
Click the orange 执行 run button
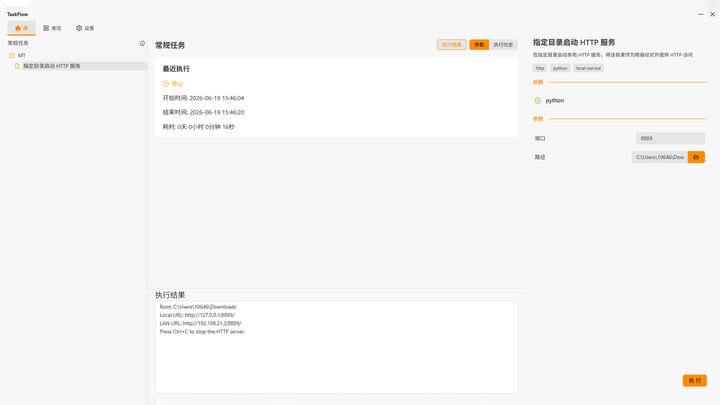[x=695, y=381]
